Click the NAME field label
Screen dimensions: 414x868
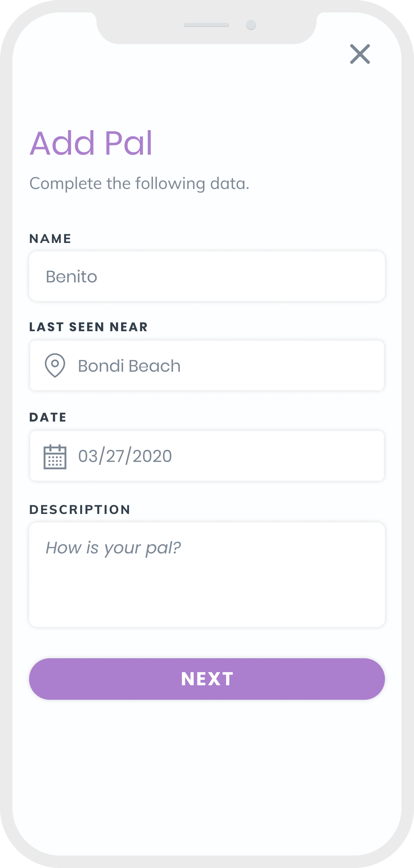50,239
